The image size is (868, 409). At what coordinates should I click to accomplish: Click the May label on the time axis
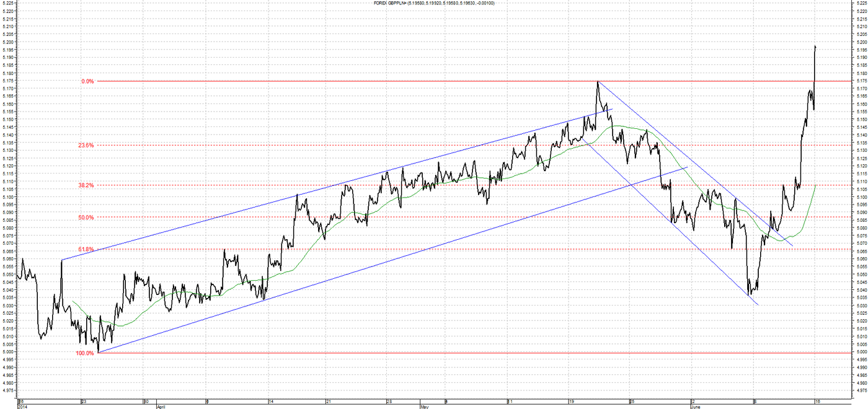coord(425,407)
